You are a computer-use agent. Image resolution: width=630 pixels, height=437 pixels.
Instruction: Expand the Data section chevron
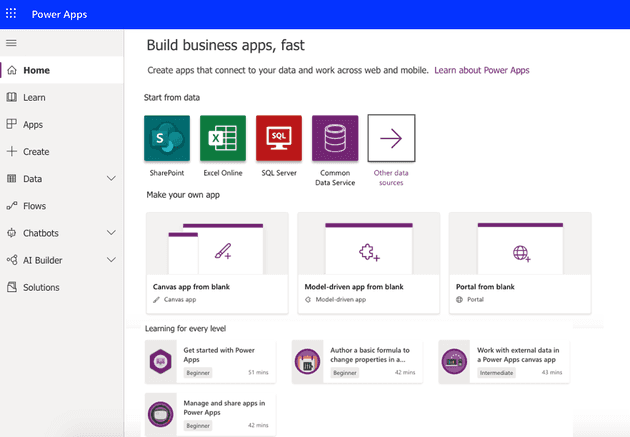111,178
